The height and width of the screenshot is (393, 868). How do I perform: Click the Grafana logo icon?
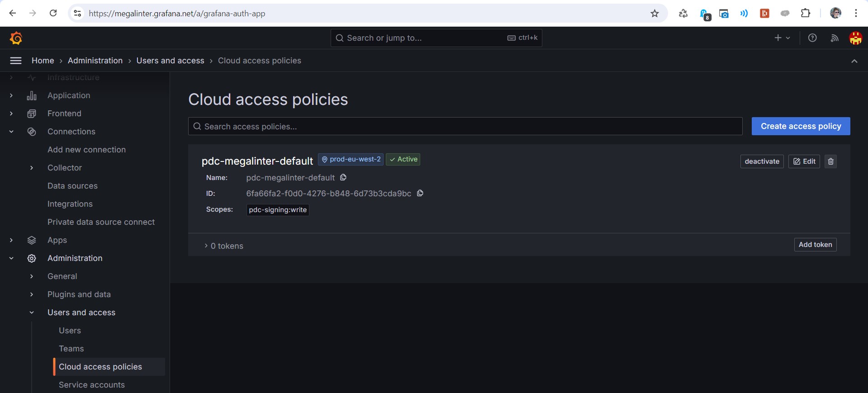16,38
